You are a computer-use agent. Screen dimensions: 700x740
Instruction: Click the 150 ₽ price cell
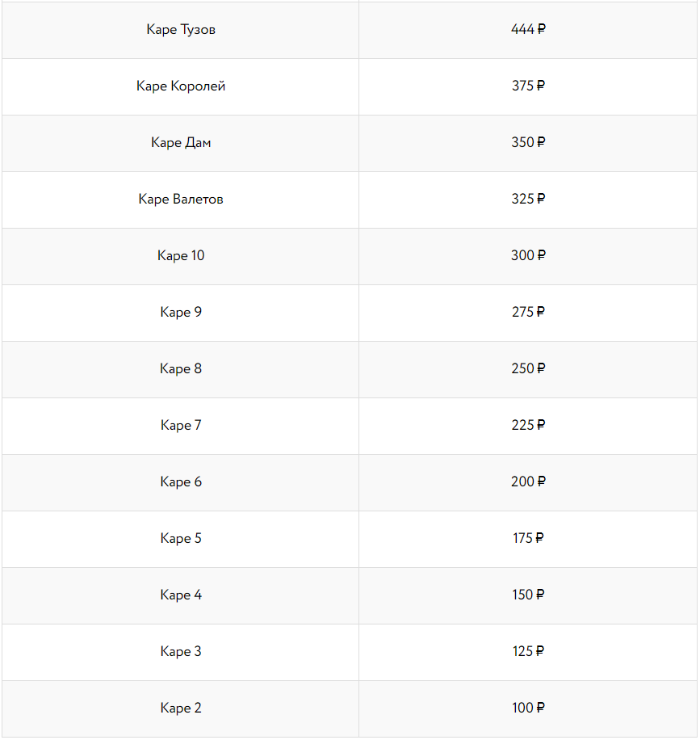click(x=529, y=595)
